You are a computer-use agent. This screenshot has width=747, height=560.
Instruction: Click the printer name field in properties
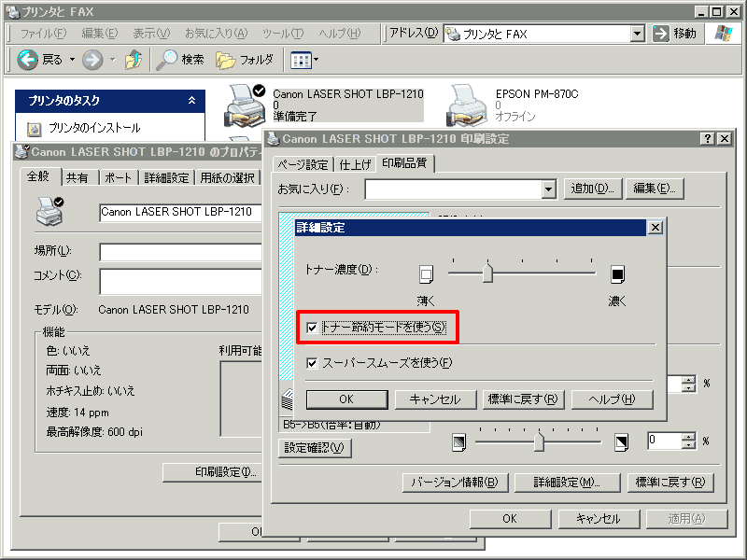(x=180, y=213)
